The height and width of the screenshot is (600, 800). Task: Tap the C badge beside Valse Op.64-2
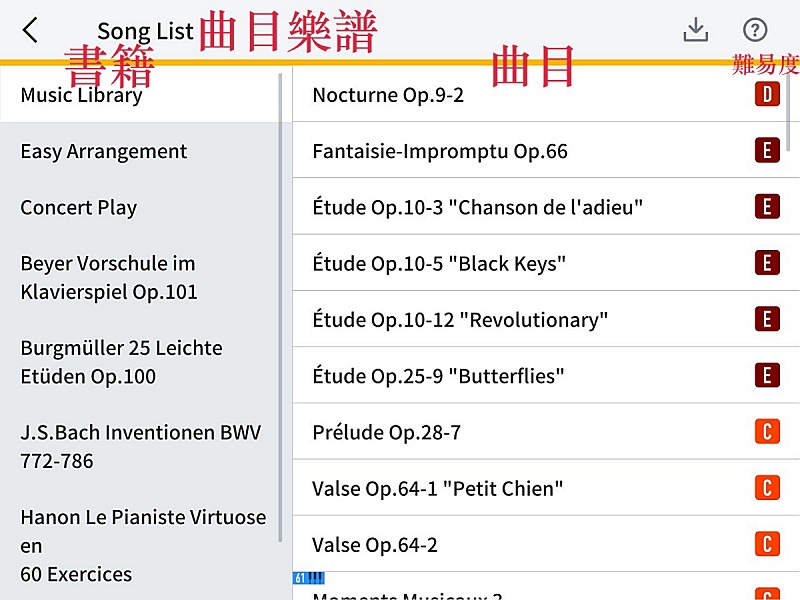[766, 545]
